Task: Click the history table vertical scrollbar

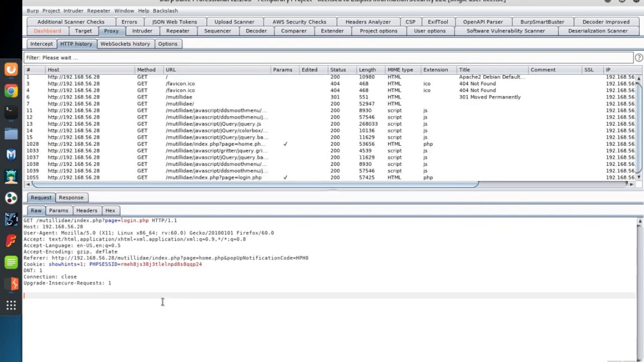Action: 639,128
